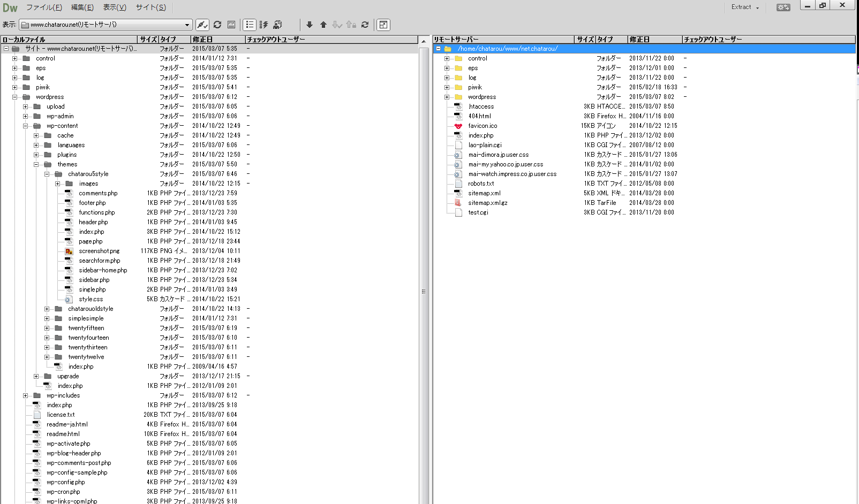The width and height of the screenshot is (859, 504).
Task: Open the site selector dropdown www.chatarou.net
Action: click(x=106, y=25)
